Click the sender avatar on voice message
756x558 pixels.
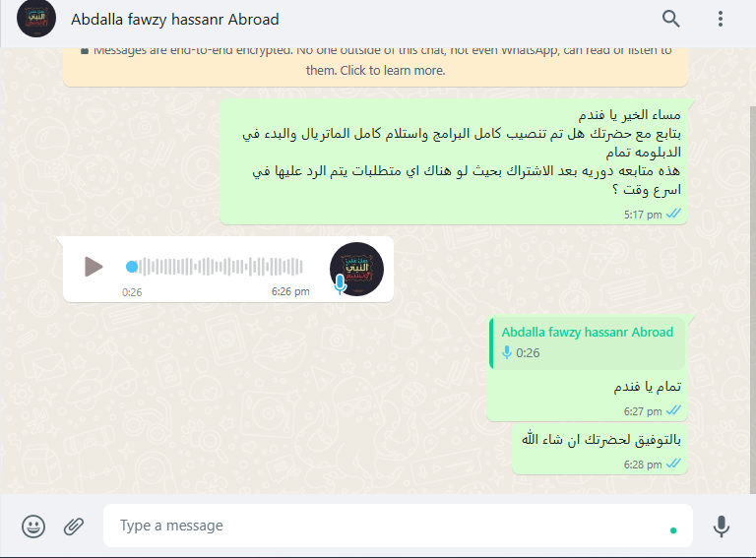pyautogui.click(x=356, y=269)
